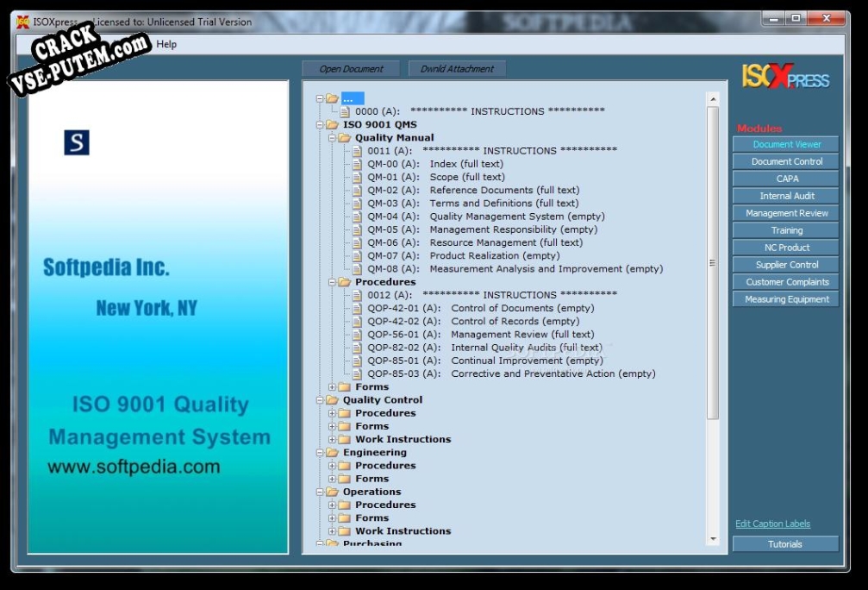Click the Quality Manual folder icon

[344, 137]
